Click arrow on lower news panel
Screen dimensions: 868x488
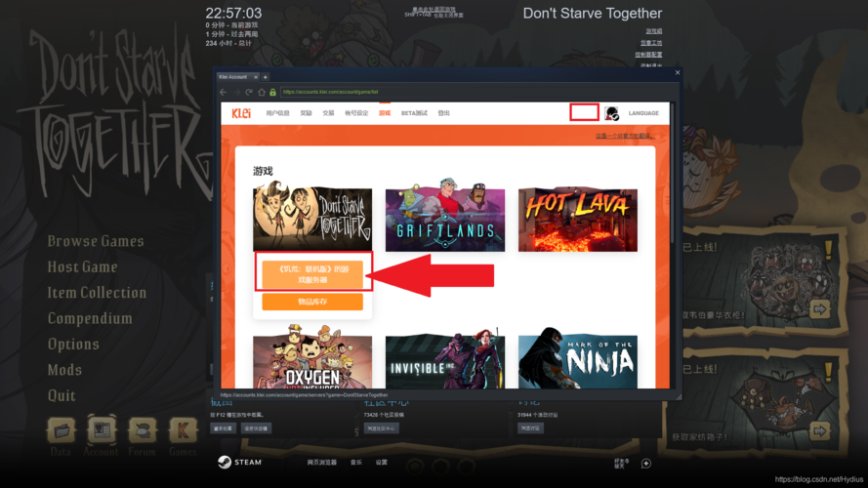click(820, 430)
